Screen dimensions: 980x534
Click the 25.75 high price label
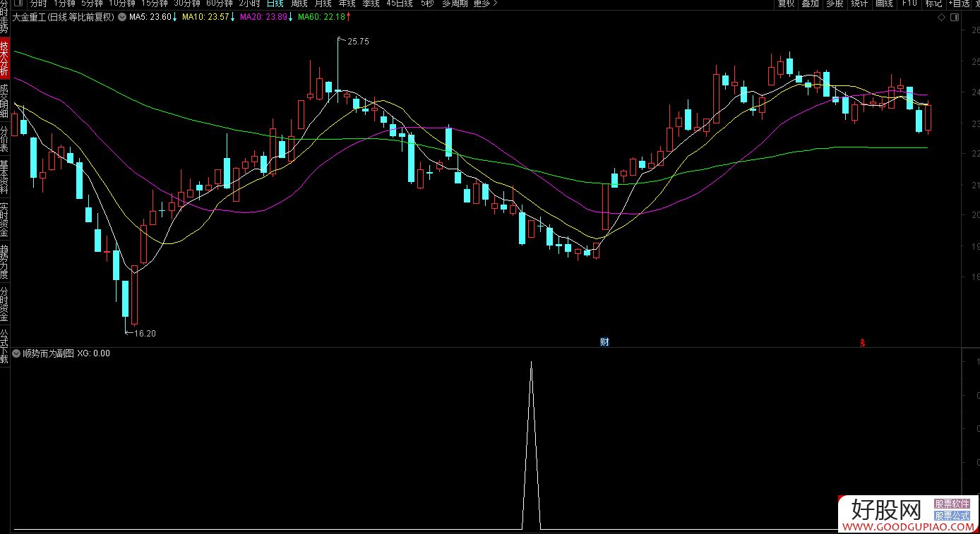point(359,42)
